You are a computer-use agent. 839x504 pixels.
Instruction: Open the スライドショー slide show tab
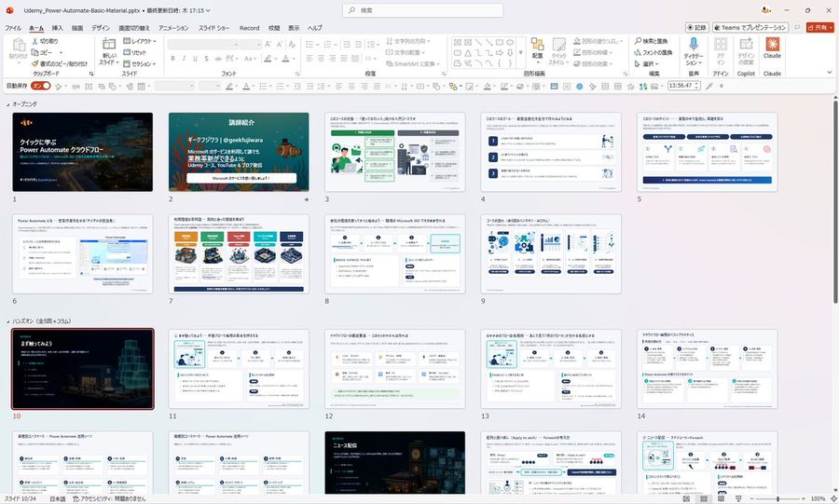[x=214, y=28]
